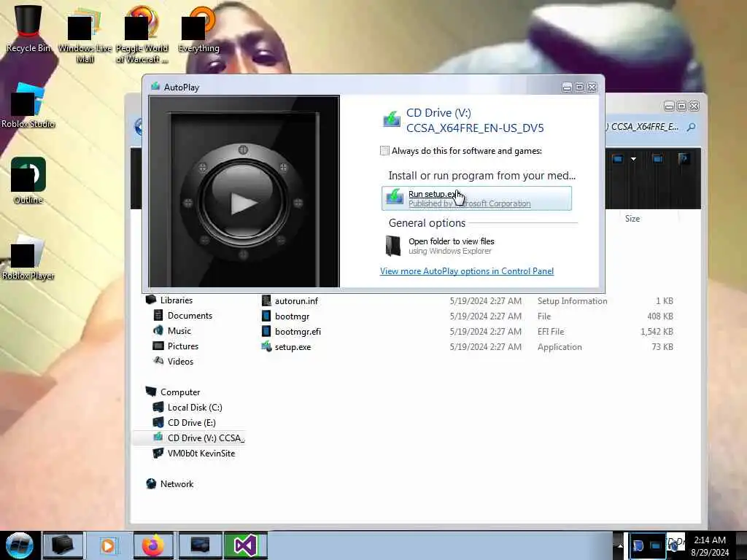
Task: Open Videos library in navigation pane
Action: [x=180, y=362]
